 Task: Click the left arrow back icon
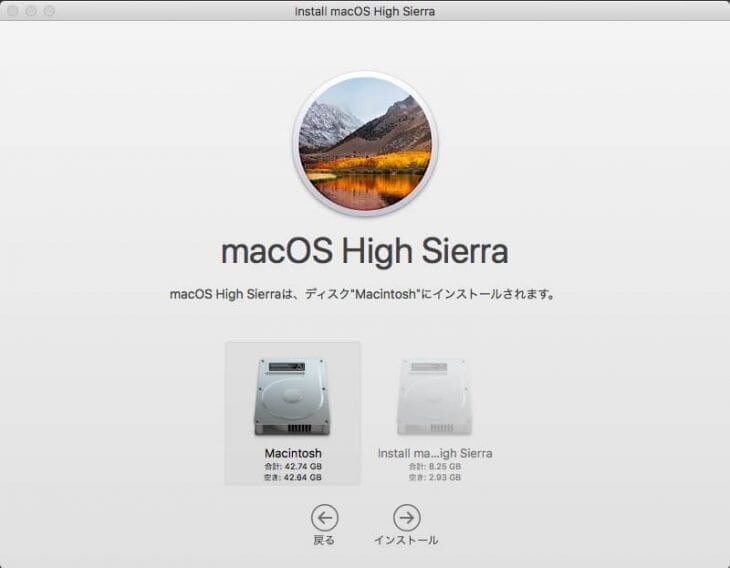click(x=324, y=517)
